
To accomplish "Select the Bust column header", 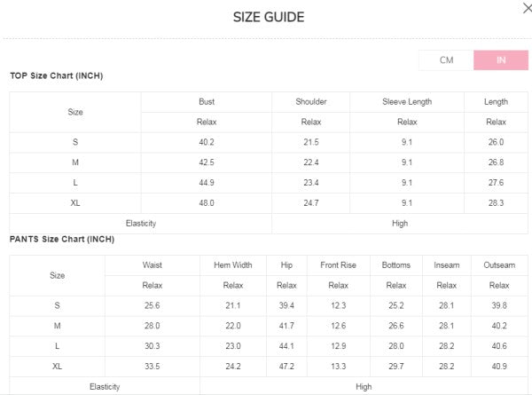I will click(x=207, y=102).
